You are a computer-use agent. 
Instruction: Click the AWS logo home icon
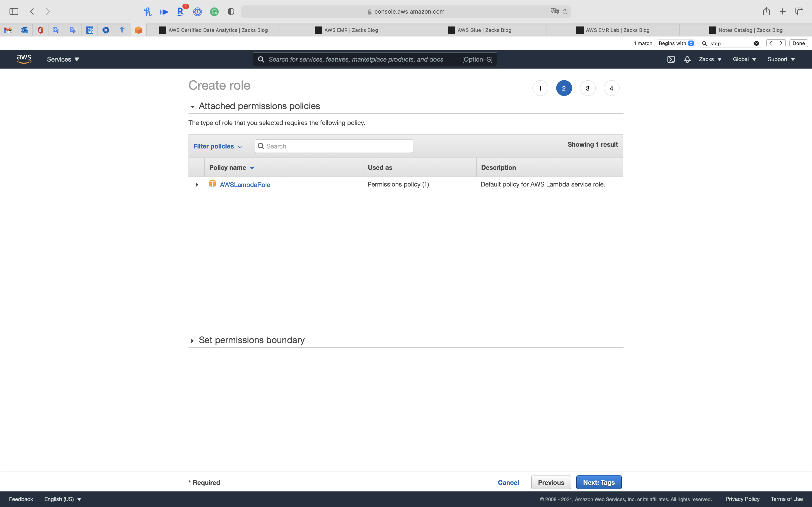[x=24, y=59]
